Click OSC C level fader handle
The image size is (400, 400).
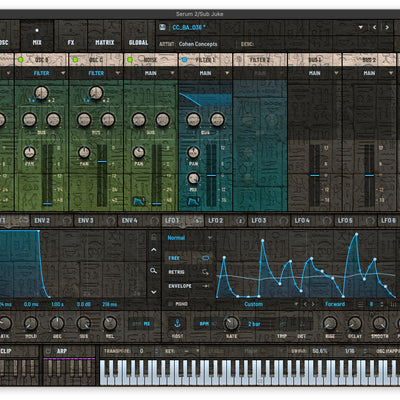tap(102, 162)
